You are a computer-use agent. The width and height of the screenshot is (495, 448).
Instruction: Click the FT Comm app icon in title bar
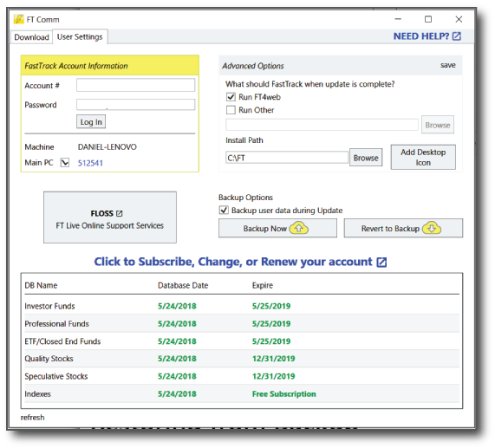click(x=18, y=19)
